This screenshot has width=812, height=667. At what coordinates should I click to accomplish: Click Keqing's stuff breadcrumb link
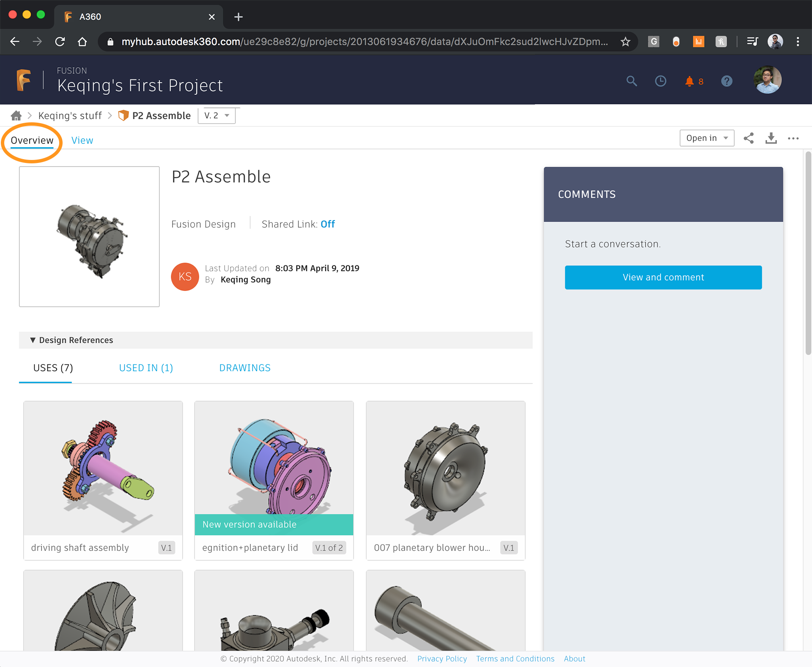(x=70, y=116)
